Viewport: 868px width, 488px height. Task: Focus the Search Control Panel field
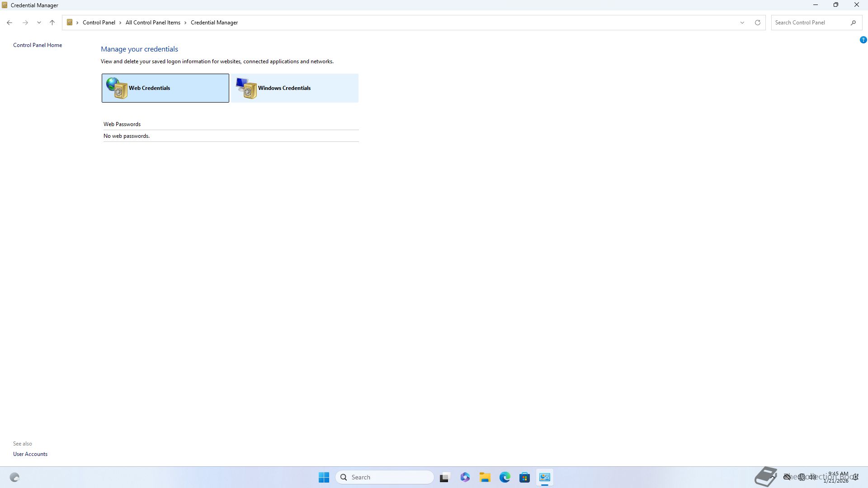point(809,23)
